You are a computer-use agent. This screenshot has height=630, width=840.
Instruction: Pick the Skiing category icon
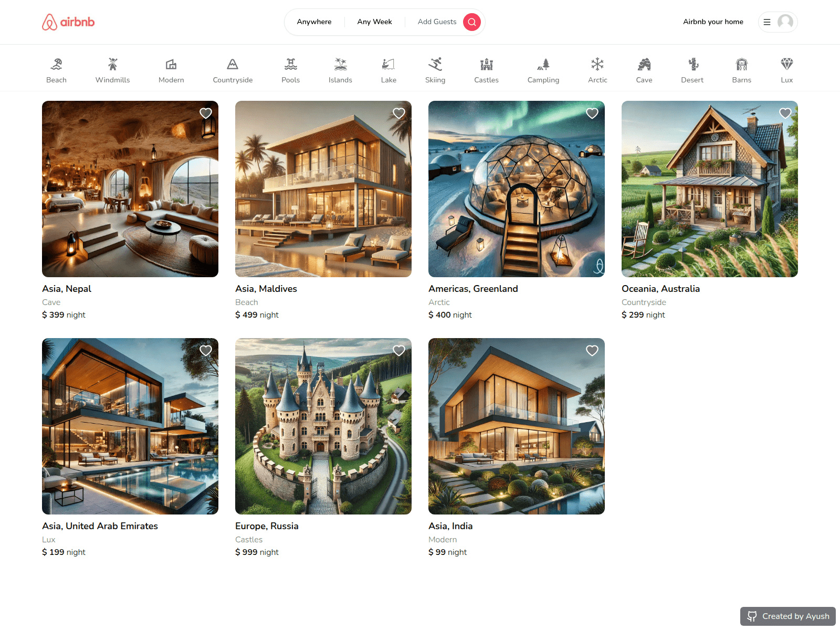[x=435, y=64]
